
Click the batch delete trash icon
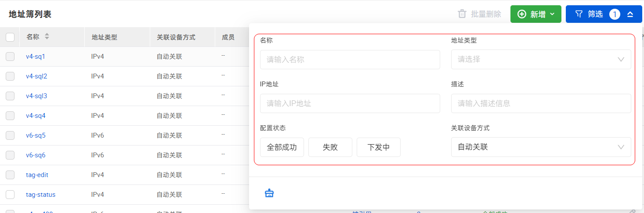(x=462, y=14)
